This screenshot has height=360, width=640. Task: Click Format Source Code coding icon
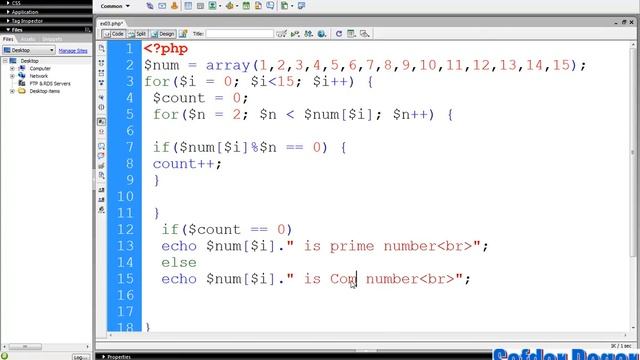tap(102, 210)
